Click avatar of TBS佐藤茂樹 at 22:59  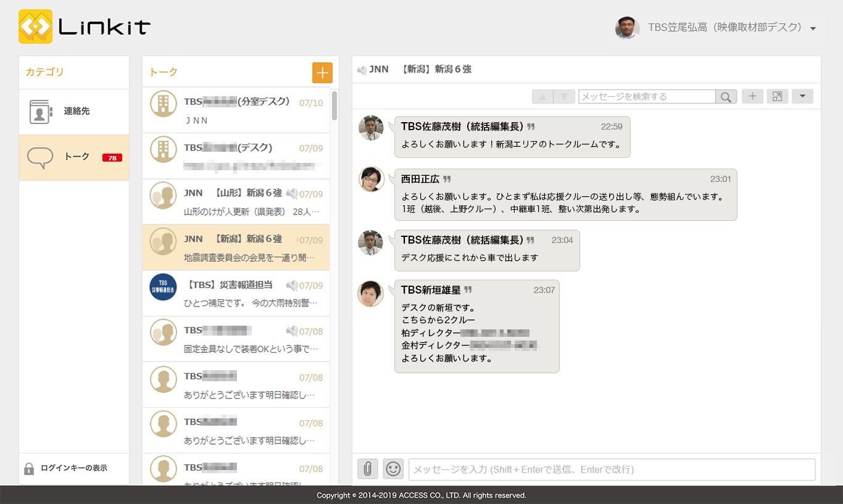tap(371, 128)
